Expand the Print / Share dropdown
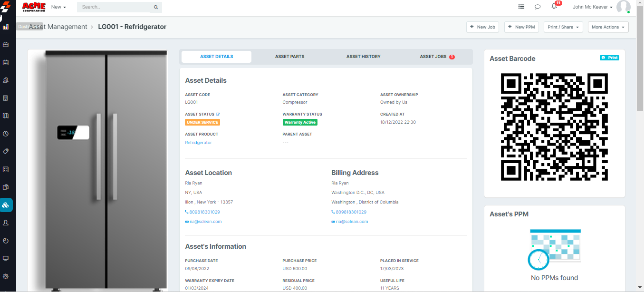The height and width of the screenshot is (292, 644). click(x=563, y=27)
